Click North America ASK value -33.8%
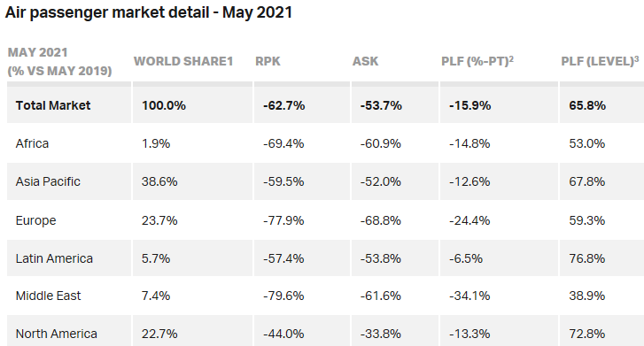The height and width of the screenshot is (346, 644). click(x=380, y=334)
